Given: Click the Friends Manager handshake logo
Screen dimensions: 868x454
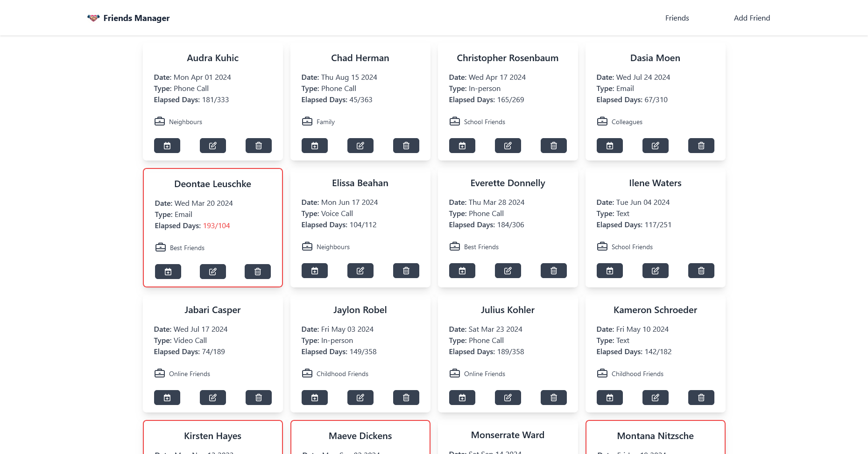Looking at the screenshot, I should click(93, 18).
